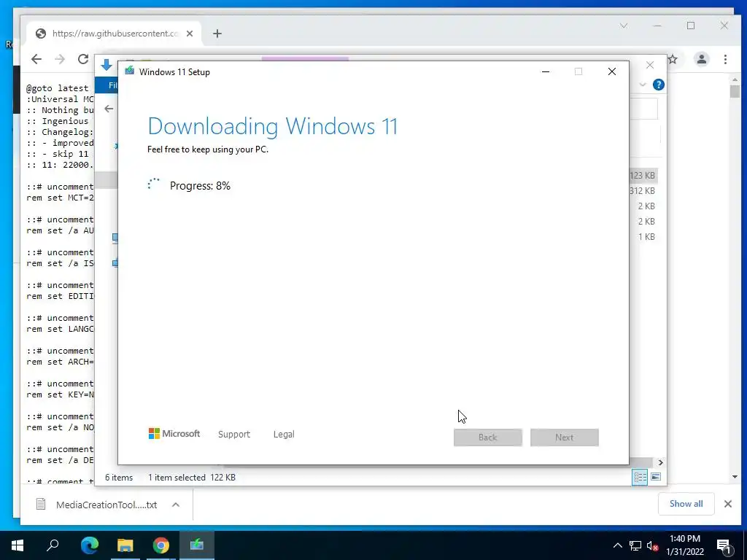Open the muted volume tray icon
Image resolution: width=747 pixels, height=560 pixels.
652,545
